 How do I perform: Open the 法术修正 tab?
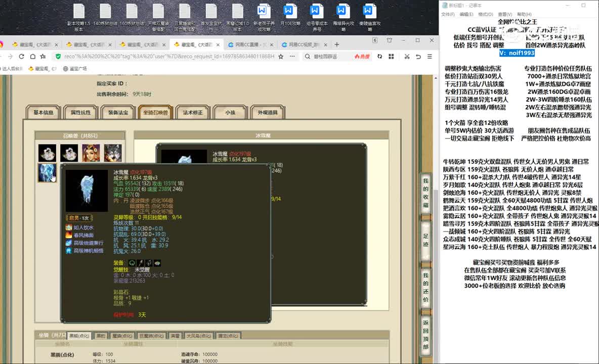tap(193, 113)
